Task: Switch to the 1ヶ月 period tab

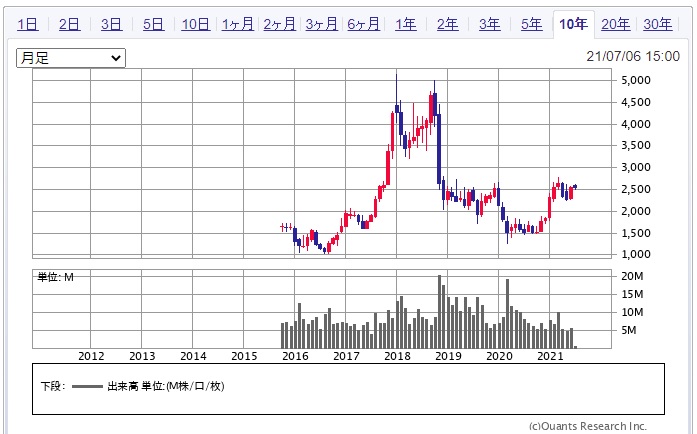Action: (238, 24)
